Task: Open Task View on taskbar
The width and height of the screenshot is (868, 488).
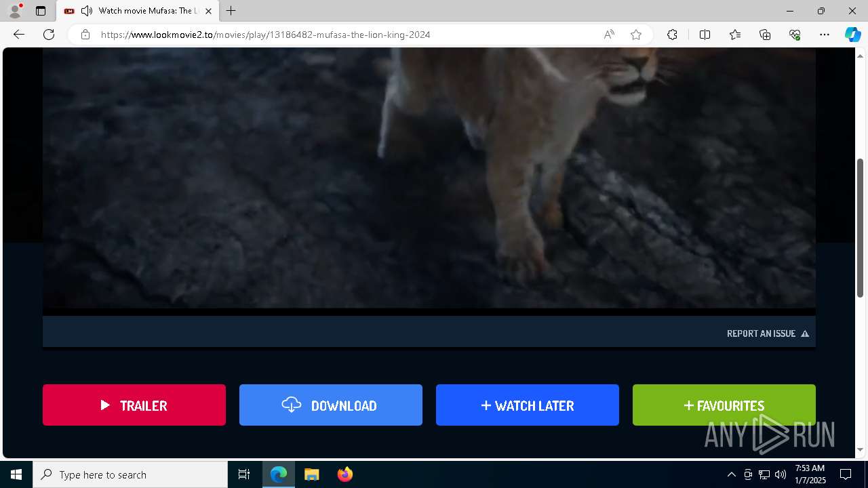Action: [244, 474]
